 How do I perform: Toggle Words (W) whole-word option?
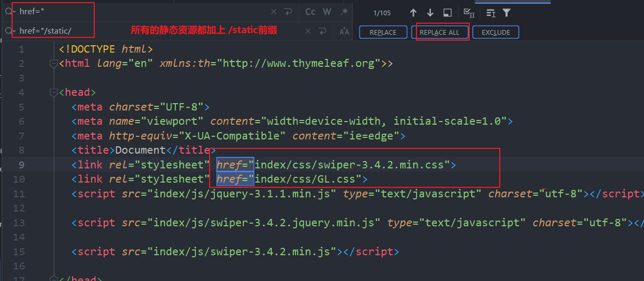click(x=327, y=12)
